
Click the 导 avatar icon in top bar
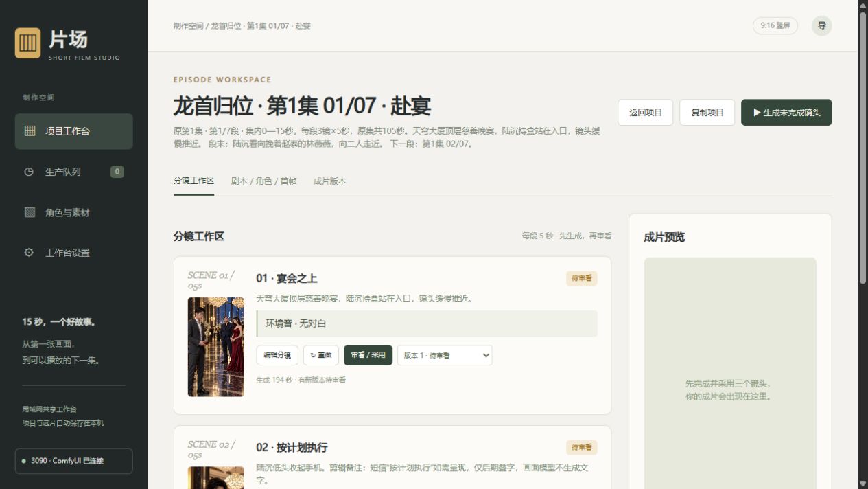tap(822, 25)
